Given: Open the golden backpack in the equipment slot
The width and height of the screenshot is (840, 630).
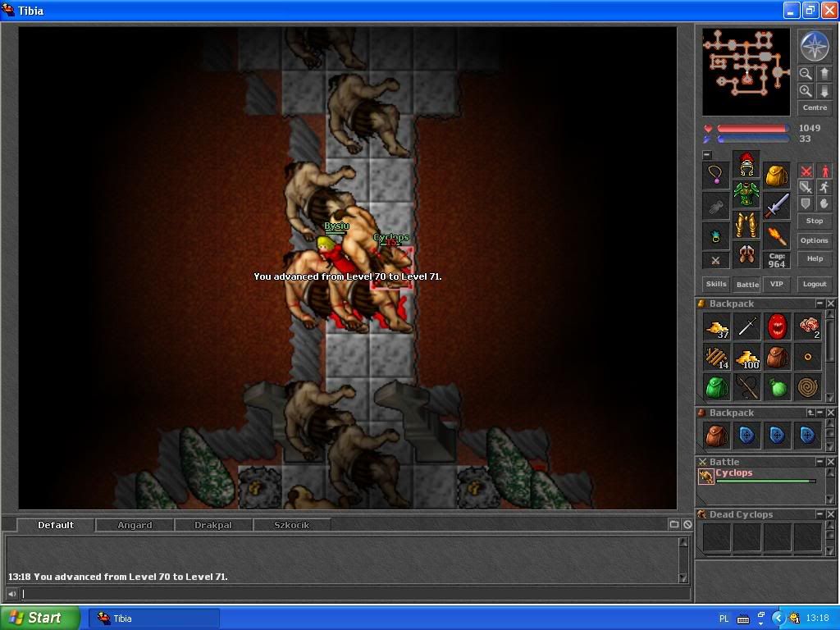Looking at the screenshot, I should 776,175.
